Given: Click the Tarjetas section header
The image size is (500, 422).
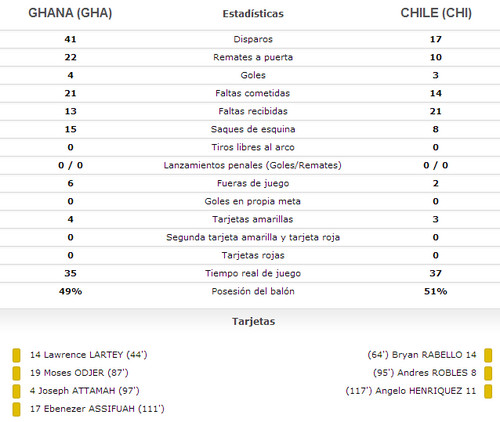Looking at the screenshot, I should click(253, 321).
